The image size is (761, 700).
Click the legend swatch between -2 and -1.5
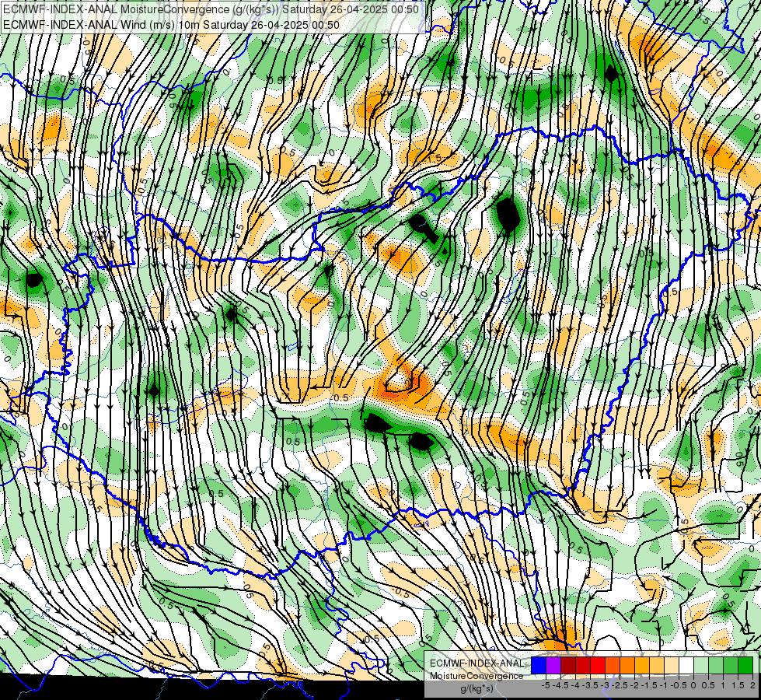click(642, 665)
